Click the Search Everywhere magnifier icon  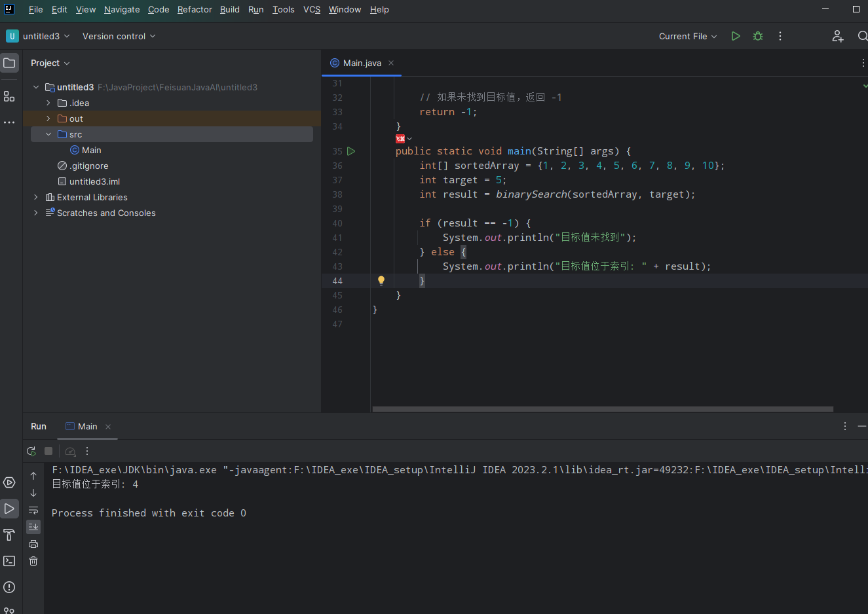point(862,36)
